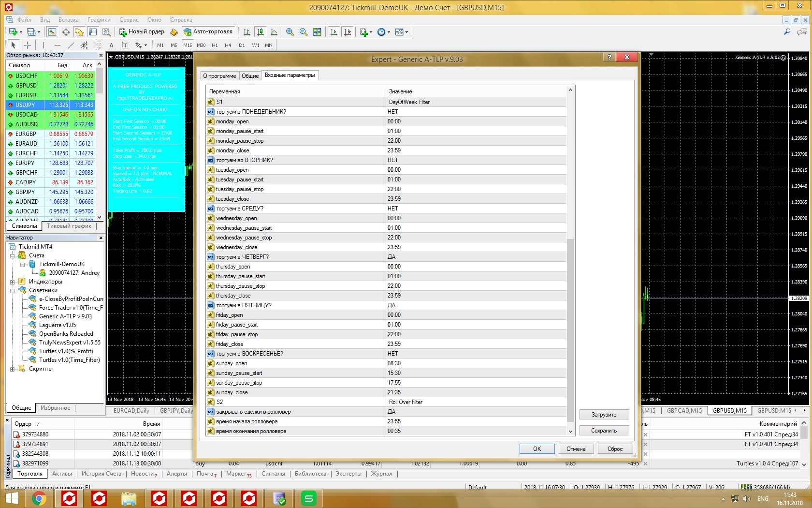The width and height of the screenshot is (812, 508).
Task: Select the crosshair tool
Action: pyautogui.click(x=28, y=45)
